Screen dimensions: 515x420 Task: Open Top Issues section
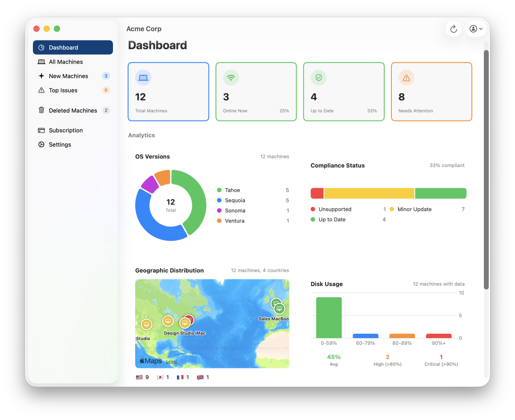73,90
